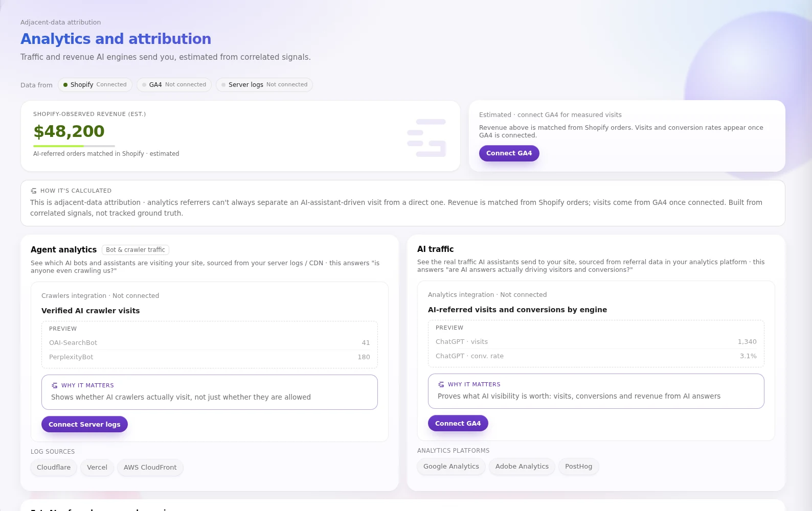Viewport: 812px width, 511px height.
Task: Click the Bot & crawler traffic tag
Action: (136, 250)
